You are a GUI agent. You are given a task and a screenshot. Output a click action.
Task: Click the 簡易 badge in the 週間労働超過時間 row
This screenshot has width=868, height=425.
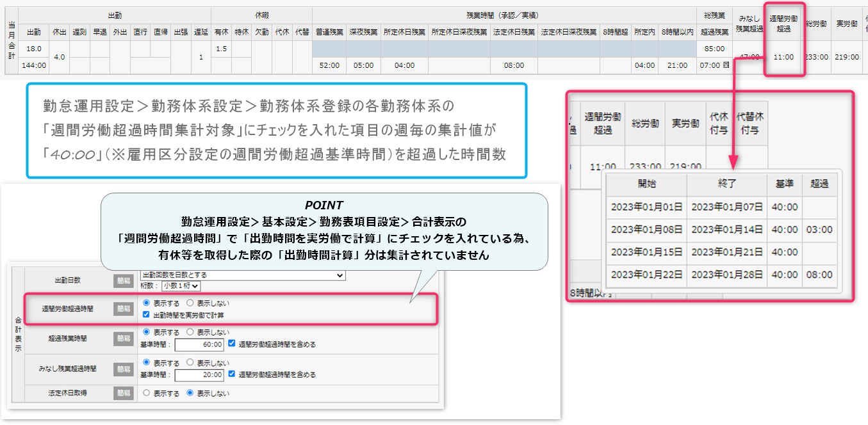pos(124,309)
